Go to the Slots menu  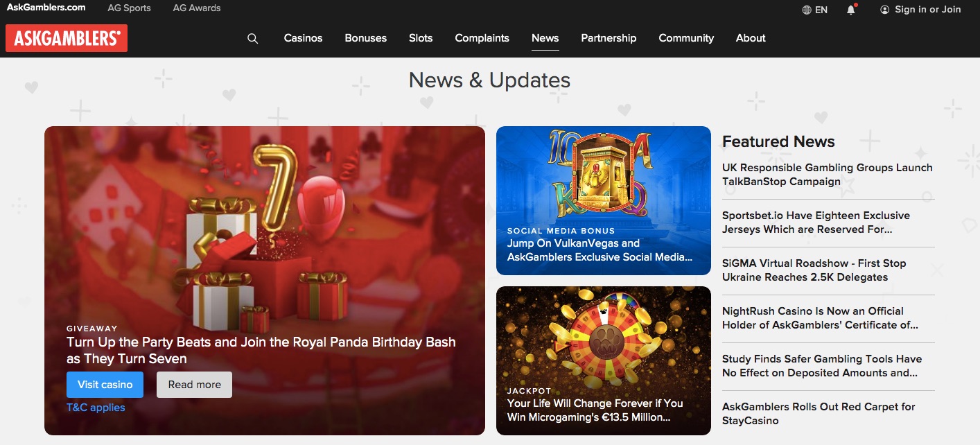coord(421,38)
